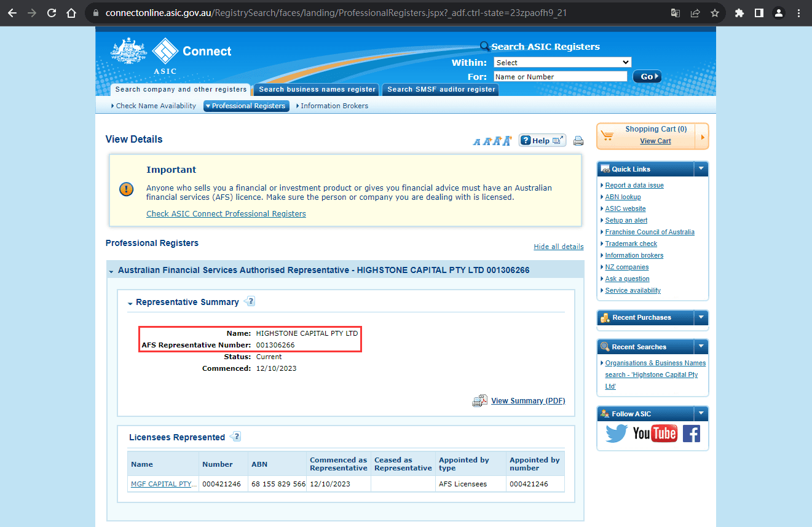Open Report a data issue link
The image size is (812, 527).
(x=634, y=185)
